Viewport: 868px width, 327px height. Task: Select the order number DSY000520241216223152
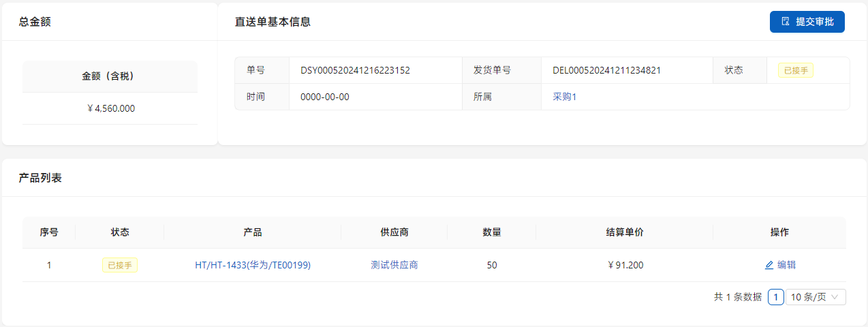[x=355, y=70]
